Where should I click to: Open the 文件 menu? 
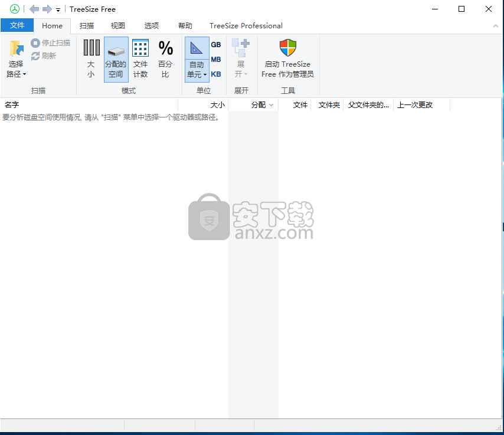pos(17,25)
